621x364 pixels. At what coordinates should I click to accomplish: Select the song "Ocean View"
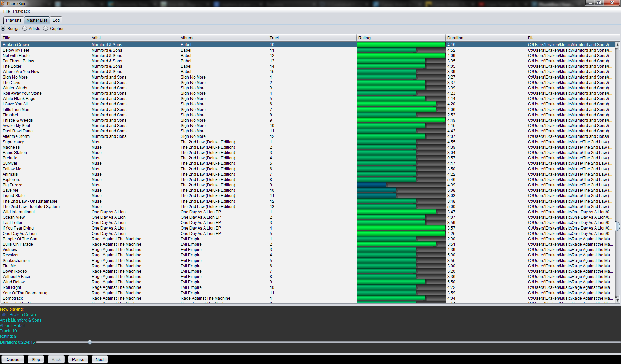click(13, 217)
